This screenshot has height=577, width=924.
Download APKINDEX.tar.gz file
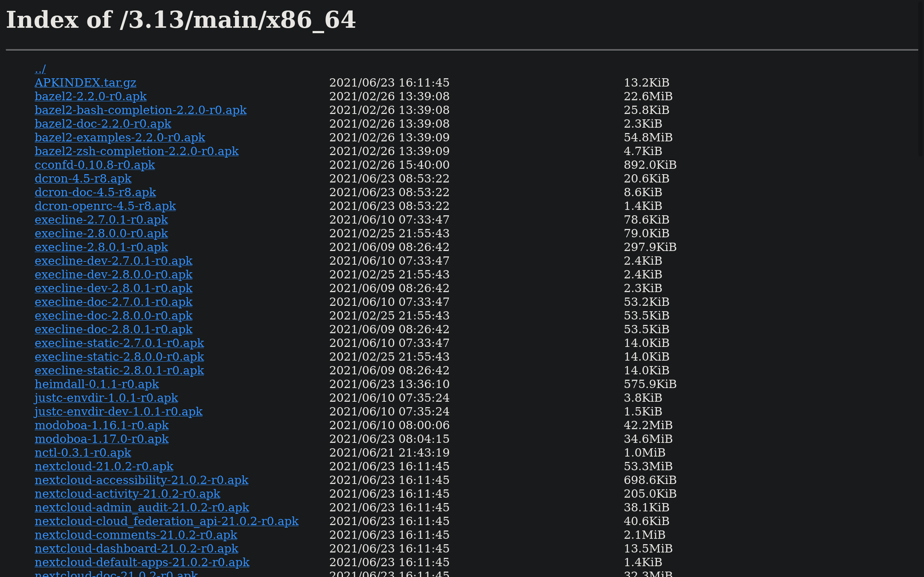85,83
